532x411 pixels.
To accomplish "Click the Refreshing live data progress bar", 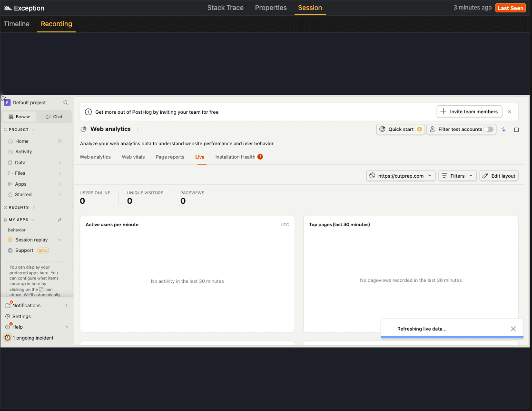I will (452, 337).
